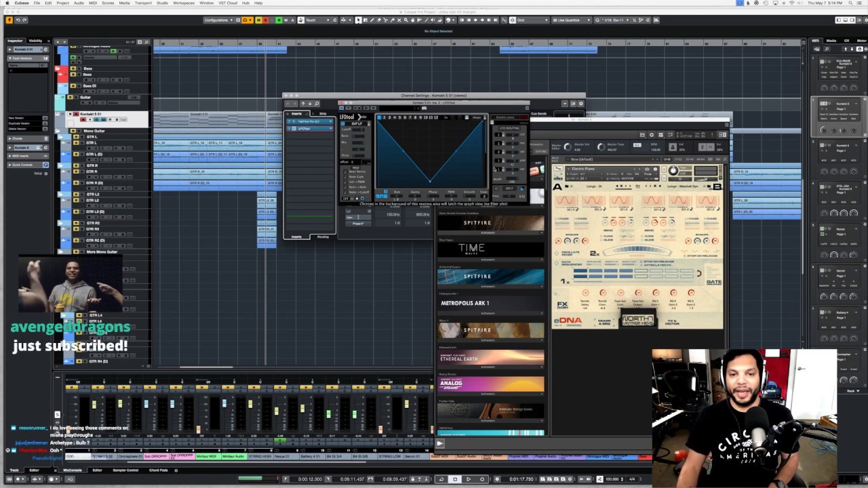
Task: Select the Ethereal Earth library
Action: click(491, 357)
